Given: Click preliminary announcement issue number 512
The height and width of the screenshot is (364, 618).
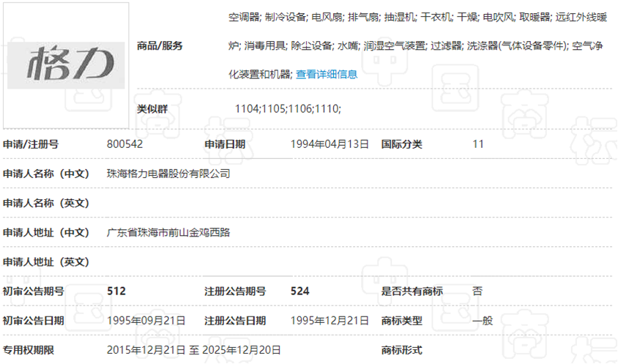Looking at the screenshot, I should tap(116, 291).
